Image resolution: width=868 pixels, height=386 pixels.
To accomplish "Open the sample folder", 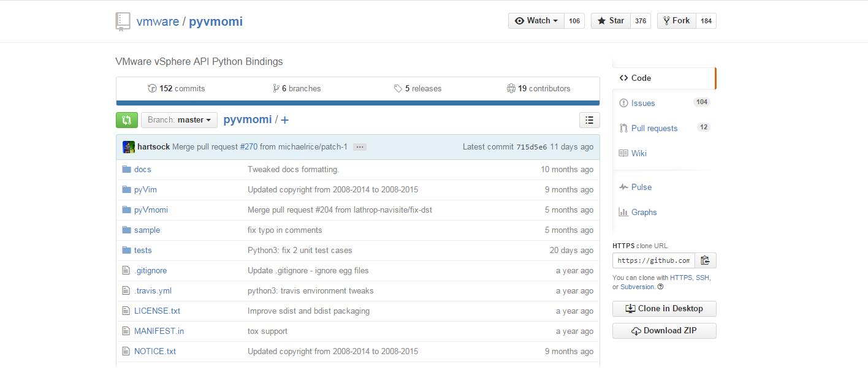I will [147, 230].
